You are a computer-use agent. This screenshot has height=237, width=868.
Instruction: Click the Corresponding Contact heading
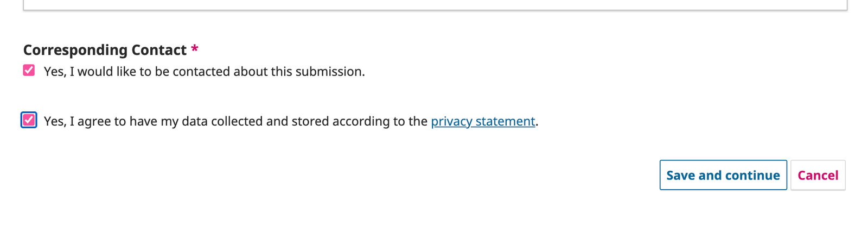pyautogui.click(x=105, y=50)
